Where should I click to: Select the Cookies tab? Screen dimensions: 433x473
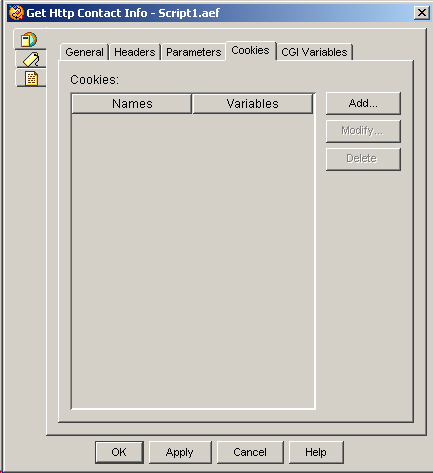250,51
